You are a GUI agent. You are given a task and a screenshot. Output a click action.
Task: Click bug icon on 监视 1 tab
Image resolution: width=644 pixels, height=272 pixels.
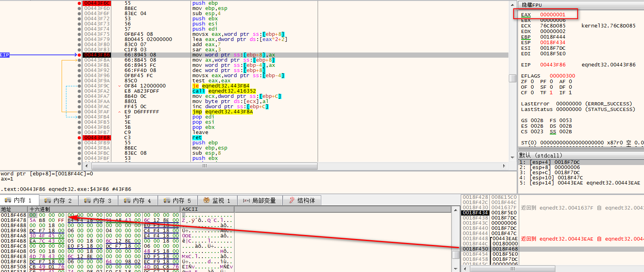pyautogui.click(x=206, y=200)
